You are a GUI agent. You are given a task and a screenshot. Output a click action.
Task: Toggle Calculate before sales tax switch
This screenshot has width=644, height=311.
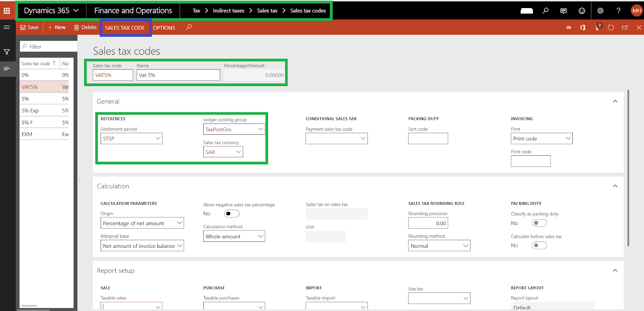click(539, 245)
